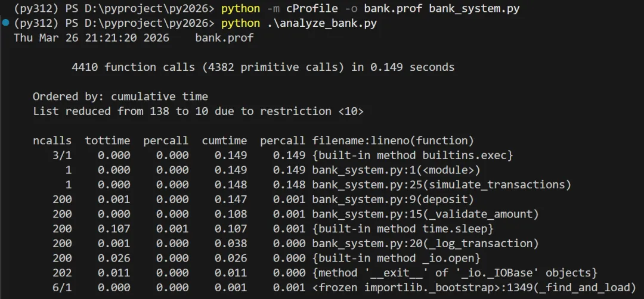Click the filename:lineno(function) header

pyautogui.click(x=393, y=141)
